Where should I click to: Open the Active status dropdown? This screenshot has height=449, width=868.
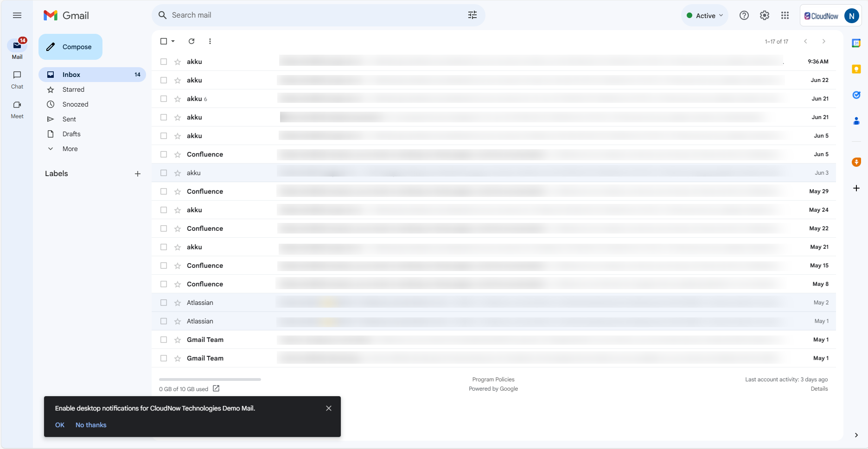click(704, 15)
